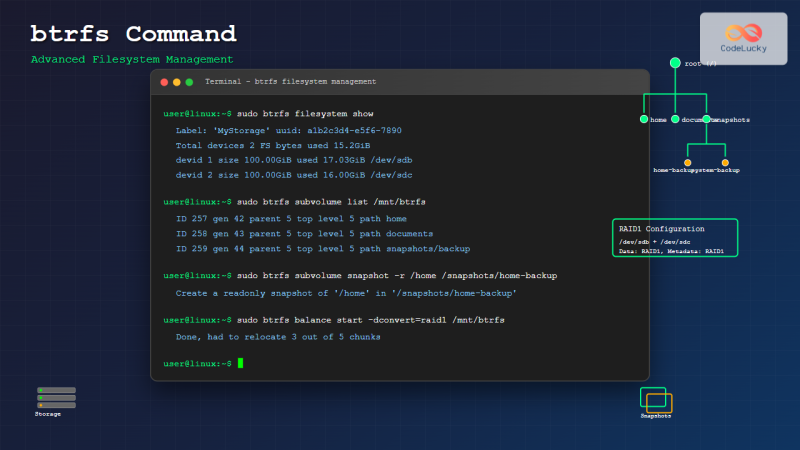Select the snapshots node circle
This screenshot has height=450, width=800.
tap(707, 119)
